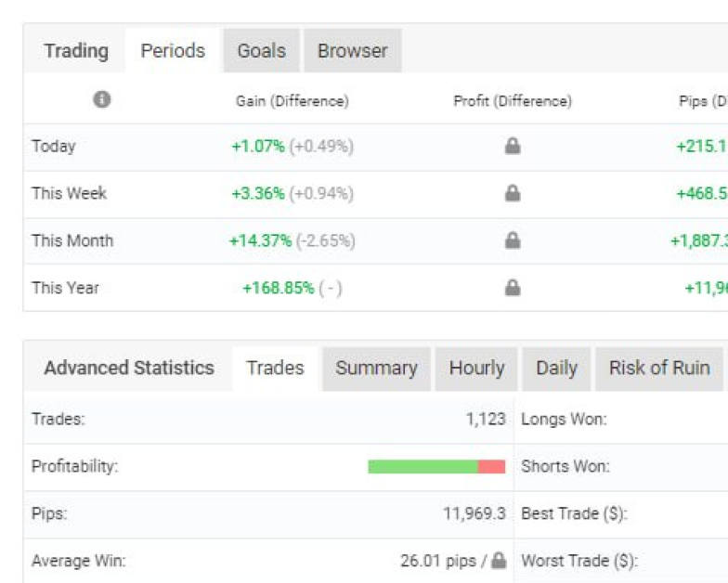Switch to the Trading tab
728x583 pixels.
click(76, 51)
